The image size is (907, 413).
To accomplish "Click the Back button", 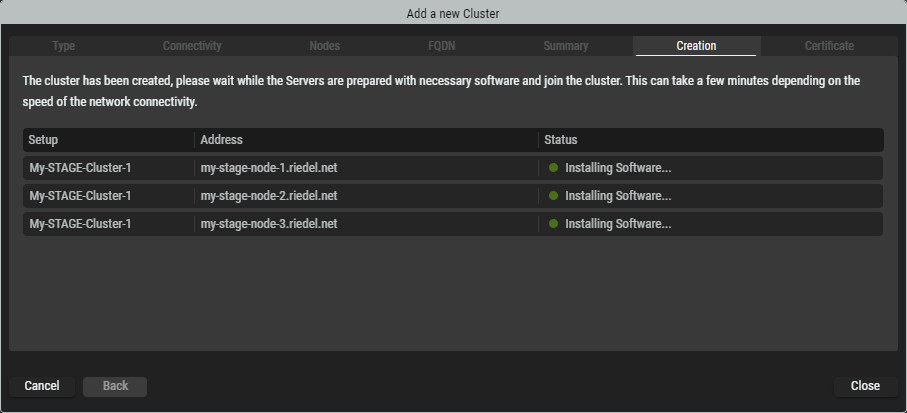I will click(115, 386).
